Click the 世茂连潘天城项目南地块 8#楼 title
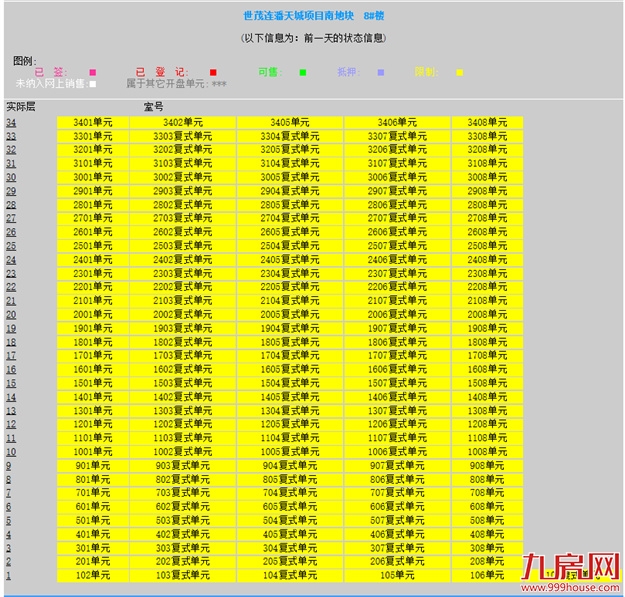The width and height of the screenshot is (625, 597). (x=314, y=16)
